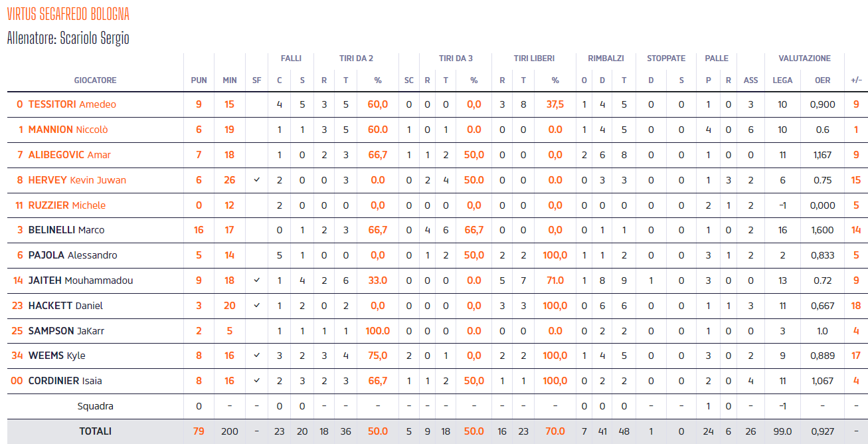Click the starting-five checkmark in Hervey's row
This screenshot has height=444, width=868.
click(256, 180)
